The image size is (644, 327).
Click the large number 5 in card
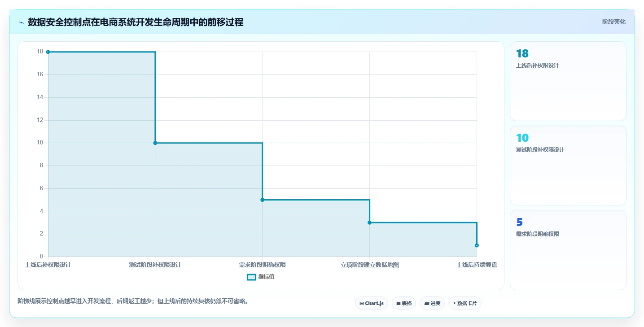click(519, 222)
